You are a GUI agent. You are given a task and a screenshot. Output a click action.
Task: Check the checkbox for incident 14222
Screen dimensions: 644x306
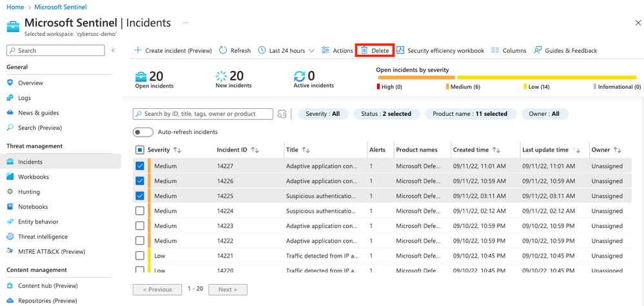click(140, 240)
